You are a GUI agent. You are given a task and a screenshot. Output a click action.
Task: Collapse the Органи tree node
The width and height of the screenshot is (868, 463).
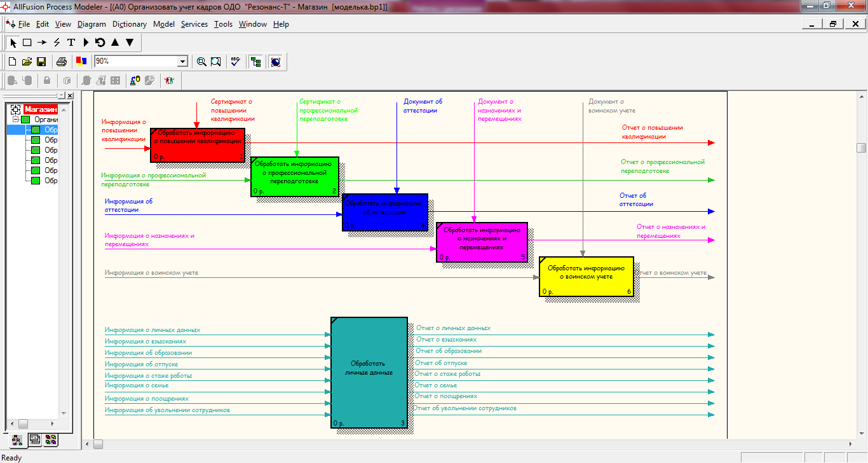[16, 120]
